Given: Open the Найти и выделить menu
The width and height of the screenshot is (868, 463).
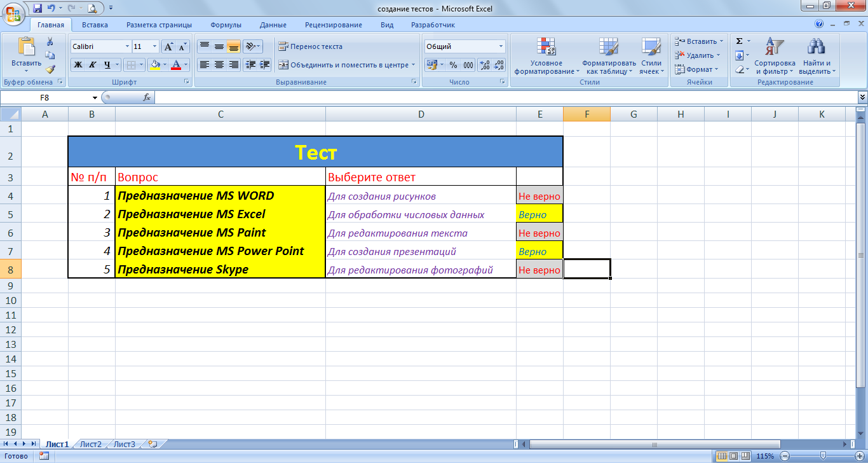Looking at the screenshot, I should [816, 56].
